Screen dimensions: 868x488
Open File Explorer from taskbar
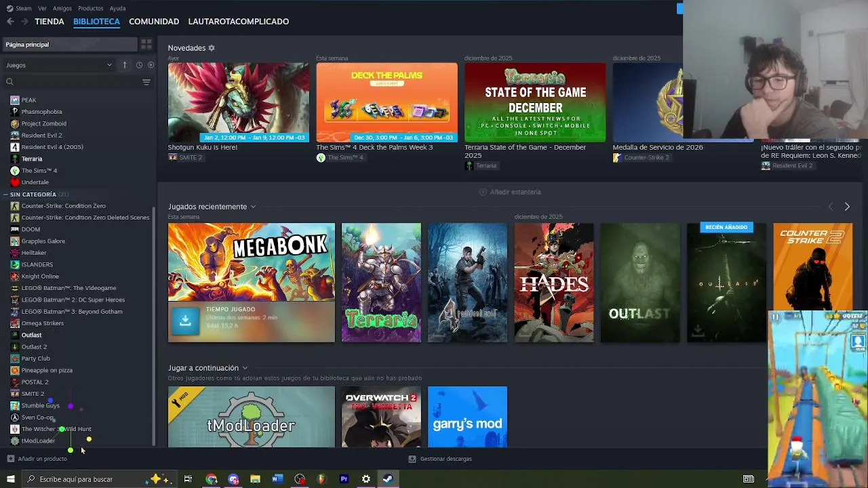[255, 479]
